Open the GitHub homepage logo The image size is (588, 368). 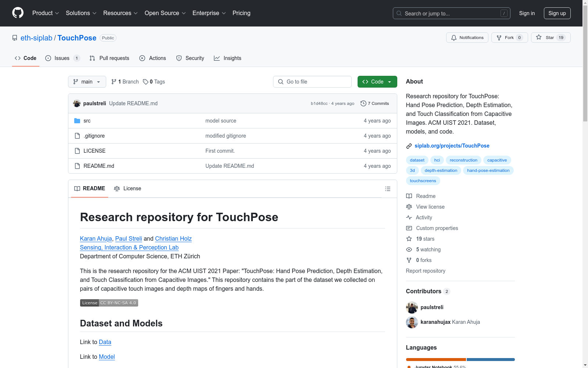18,13
